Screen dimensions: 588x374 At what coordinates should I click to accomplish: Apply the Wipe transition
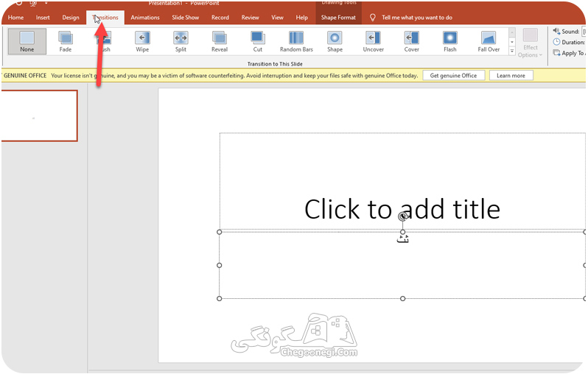[142, 41]
